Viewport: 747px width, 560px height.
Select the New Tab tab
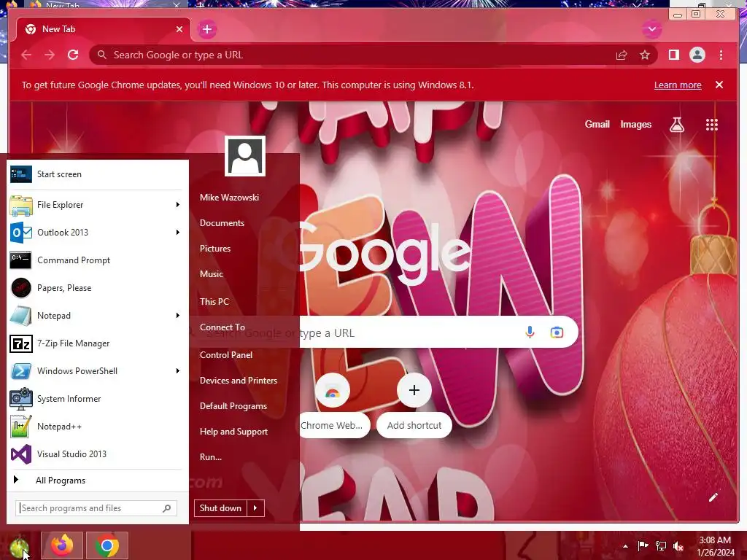point(104,29)
